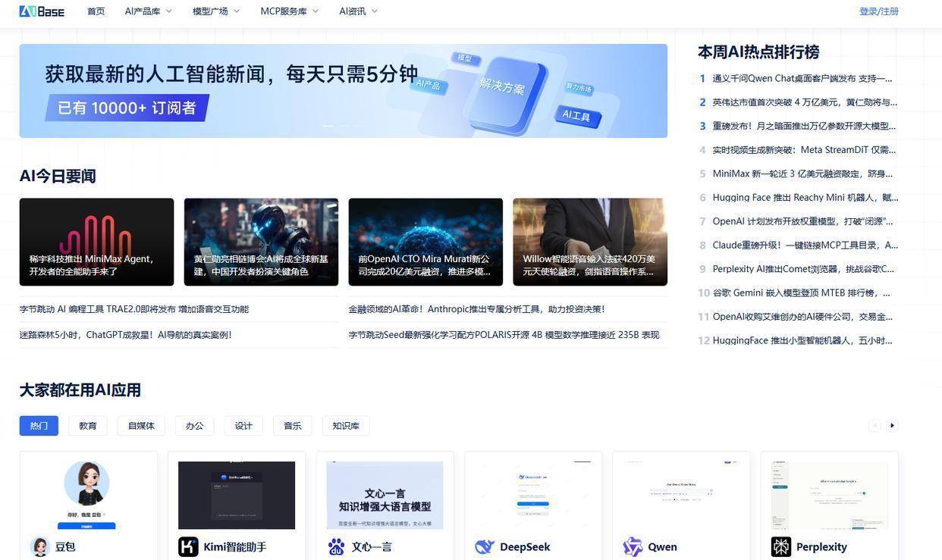Open the Qwen screenshot thumbnail

click(x=681, y=495)
